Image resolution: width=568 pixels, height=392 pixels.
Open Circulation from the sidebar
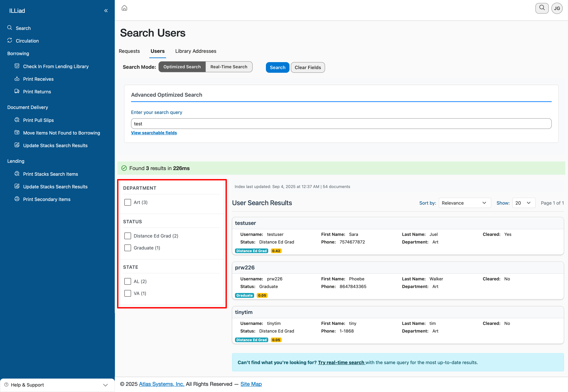click(x=27, y=41)
